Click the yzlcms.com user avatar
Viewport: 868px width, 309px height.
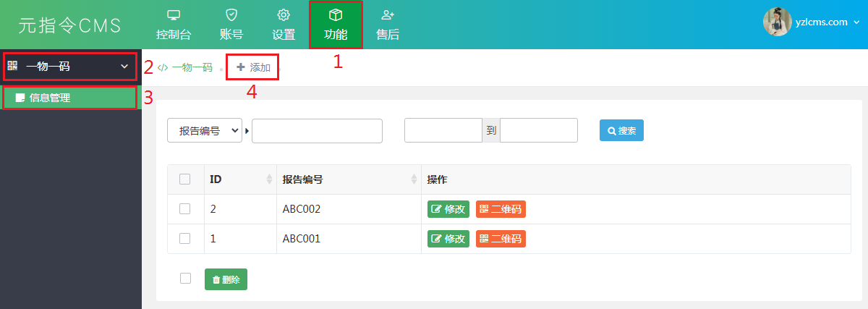tap(777, 22)
